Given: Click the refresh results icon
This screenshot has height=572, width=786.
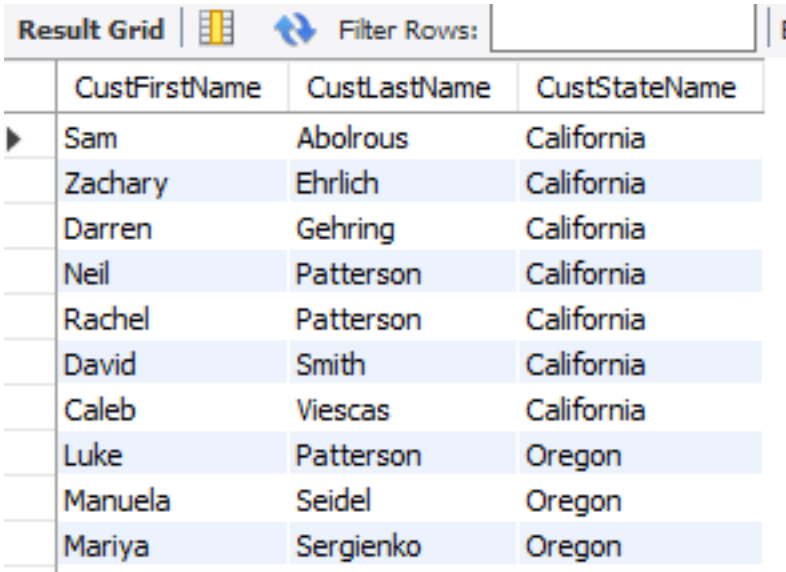Looking at the screenshot, I should (x=295, y=29).
